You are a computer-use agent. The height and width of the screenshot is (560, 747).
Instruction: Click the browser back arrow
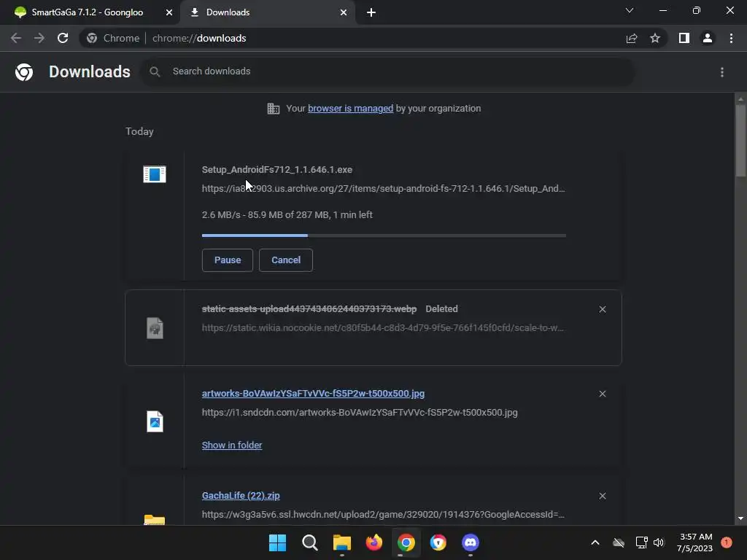click(16, 38)
